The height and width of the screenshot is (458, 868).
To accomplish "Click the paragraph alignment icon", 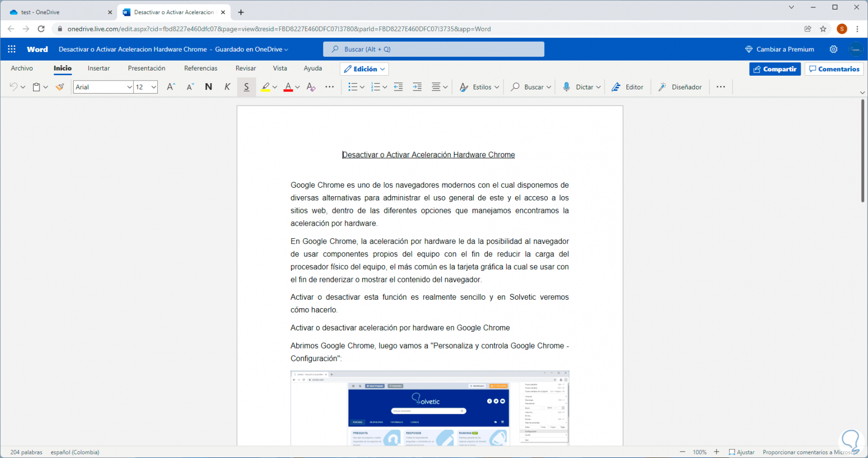I will (436, 87).
